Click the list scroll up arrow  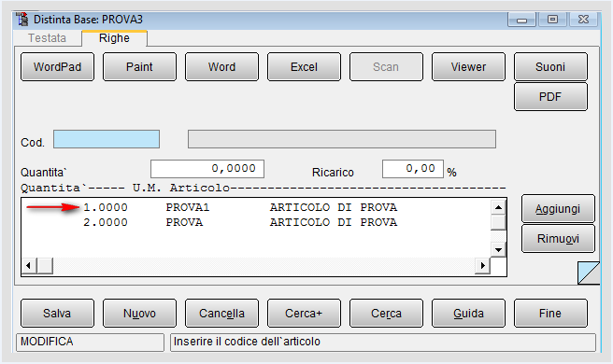point(498,207)
